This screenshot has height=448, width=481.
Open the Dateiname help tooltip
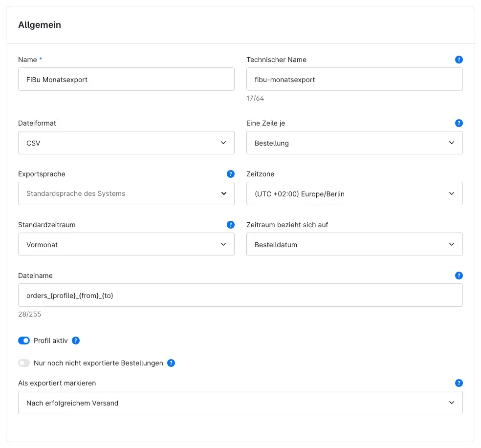tap(459, 276)
